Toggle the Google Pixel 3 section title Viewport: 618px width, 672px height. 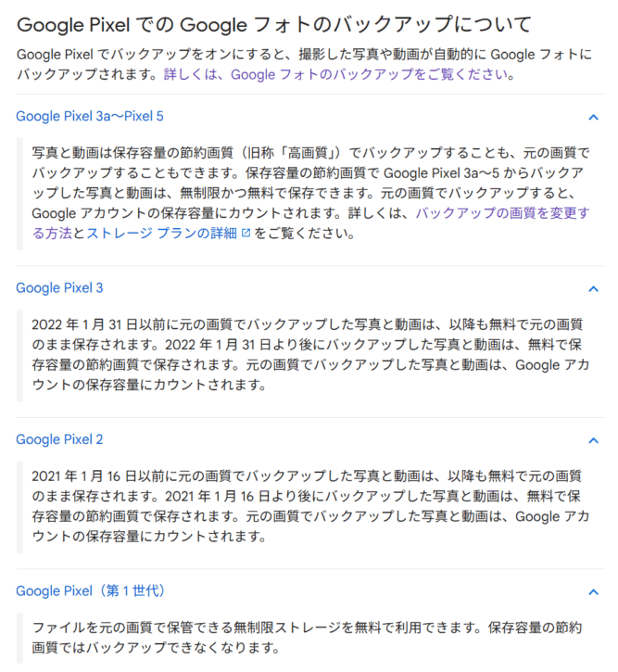pyautogui.click(x=59, y=287)
